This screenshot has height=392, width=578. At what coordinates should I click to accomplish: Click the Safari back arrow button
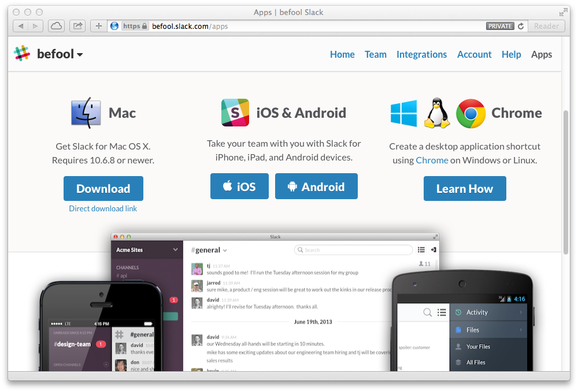pos(21,26)
